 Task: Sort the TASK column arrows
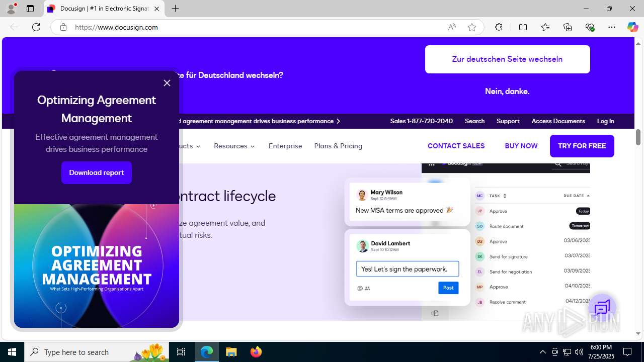[505, 196]
